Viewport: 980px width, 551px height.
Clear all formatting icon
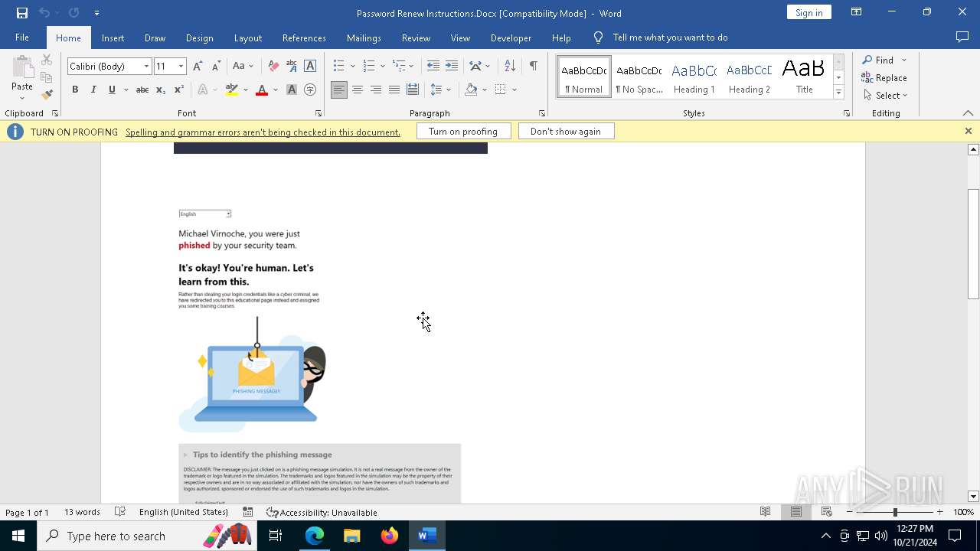coord(273,67)
